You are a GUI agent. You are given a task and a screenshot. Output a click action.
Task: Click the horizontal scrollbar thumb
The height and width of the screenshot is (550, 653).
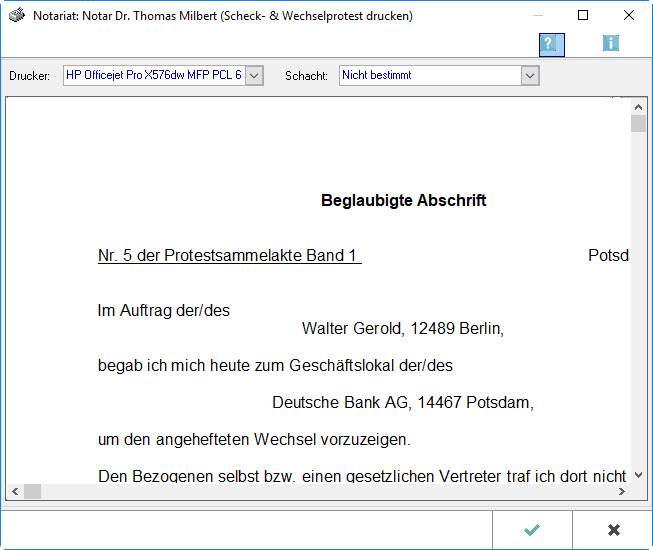(32, 491)
